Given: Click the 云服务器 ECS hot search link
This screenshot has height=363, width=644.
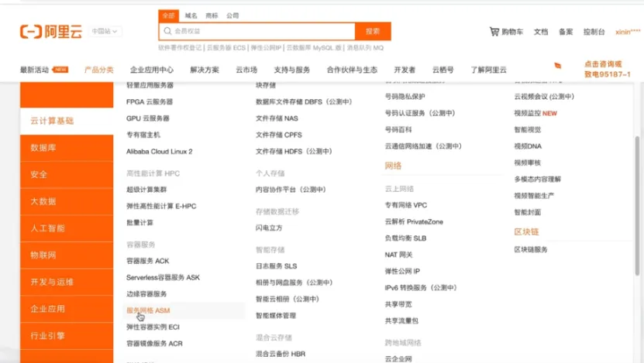Looking at the screenshot, I should [226, 47].
